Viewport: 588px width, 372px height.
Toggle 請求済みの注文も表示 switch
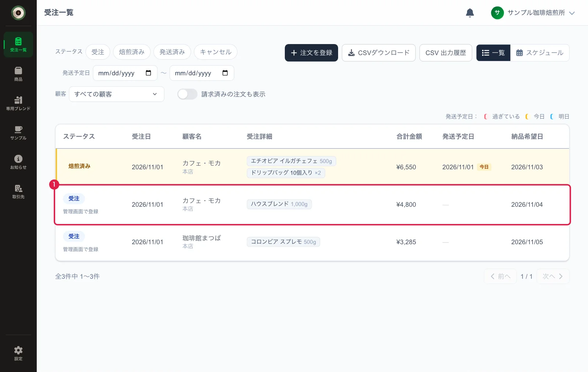(187, 94)
